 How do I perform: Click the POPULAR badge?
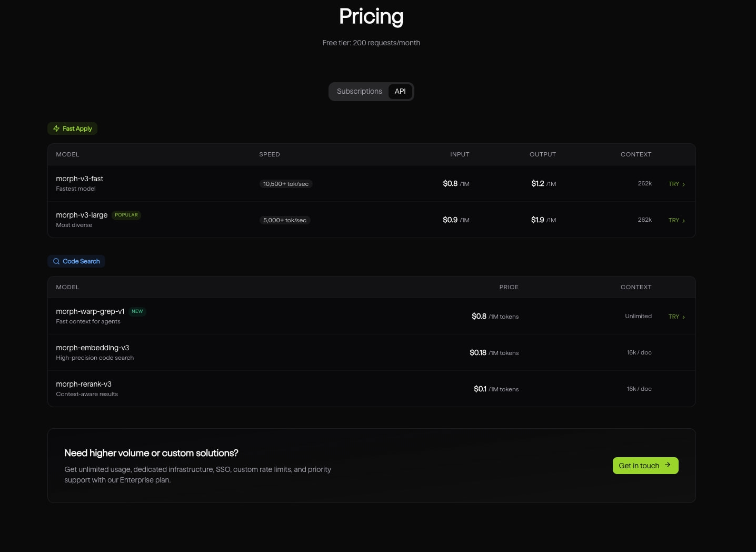point(126,215)
